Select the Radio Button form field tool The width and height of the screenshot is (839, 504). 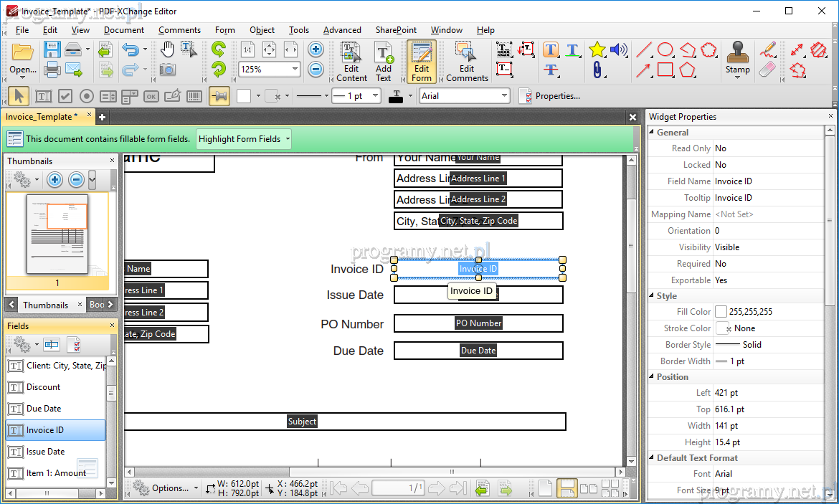point(87,96)
